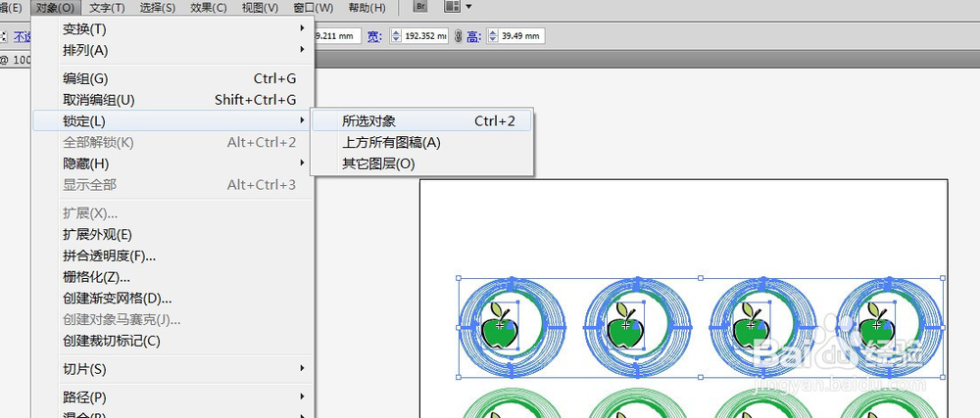
Task: Choose 创建裁切标记(C) from the menu
Action: coord(173,342)
